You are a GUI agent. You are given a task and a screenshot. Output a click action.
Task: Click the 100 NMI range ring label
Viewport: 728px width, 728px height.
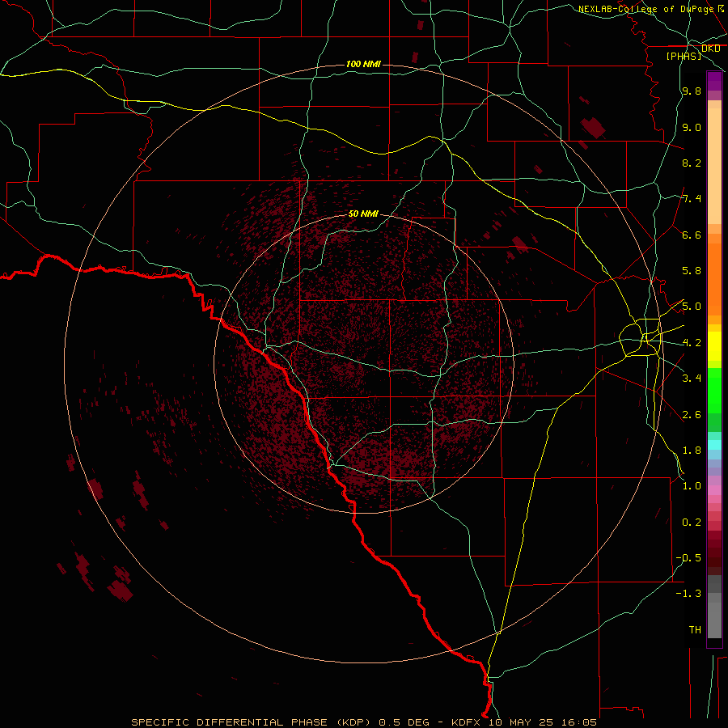(x=363, y=64)
